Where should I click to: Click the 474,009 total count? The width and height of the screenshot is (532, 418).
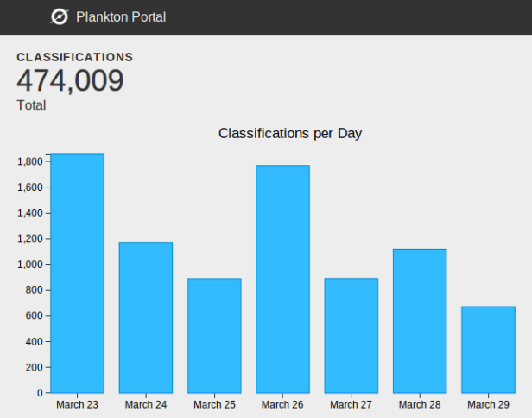[70, 81]
